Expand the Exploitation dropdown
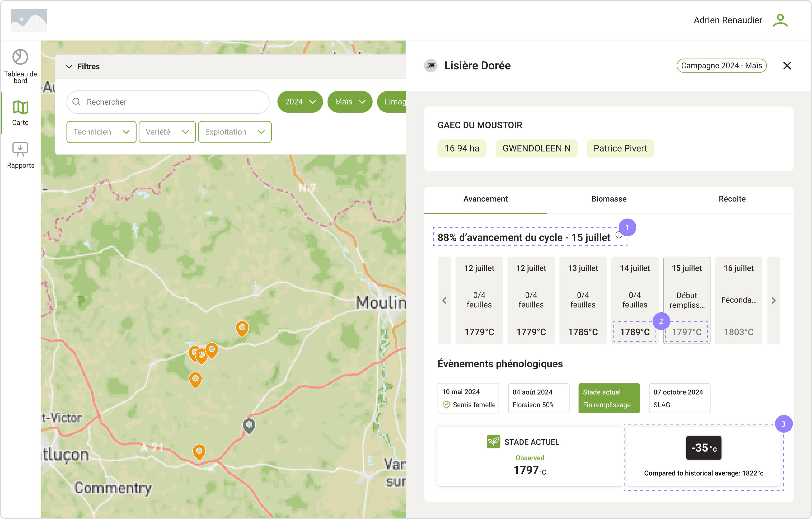The width and height of the screenshot is (812, 519). (x=235, y=132)
